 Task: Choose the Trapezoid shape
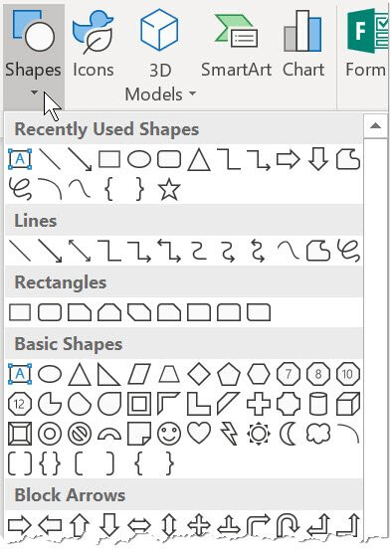169,374
